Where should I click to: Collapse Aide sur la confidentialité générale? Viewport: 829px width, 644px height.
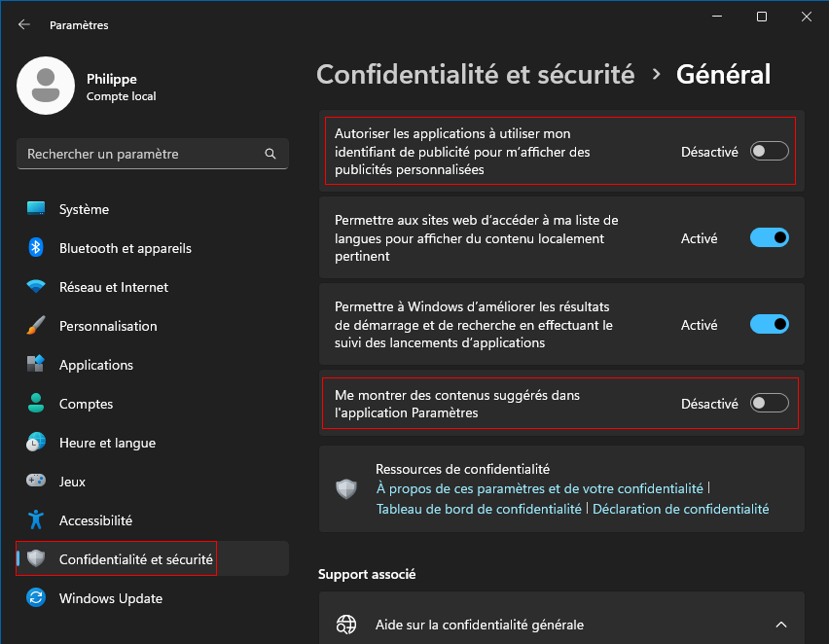[x=781, y=625]
